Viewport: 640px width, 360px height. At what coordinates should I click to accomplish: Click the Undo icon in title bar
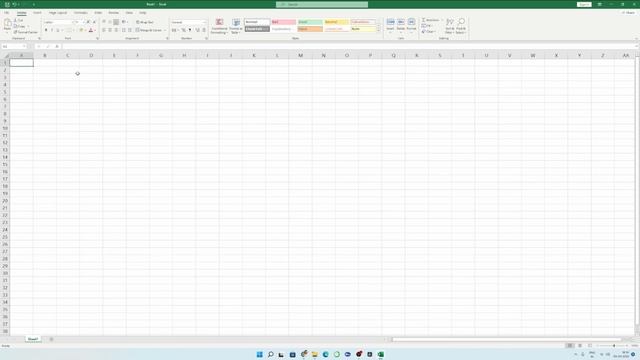click(14, 4)
